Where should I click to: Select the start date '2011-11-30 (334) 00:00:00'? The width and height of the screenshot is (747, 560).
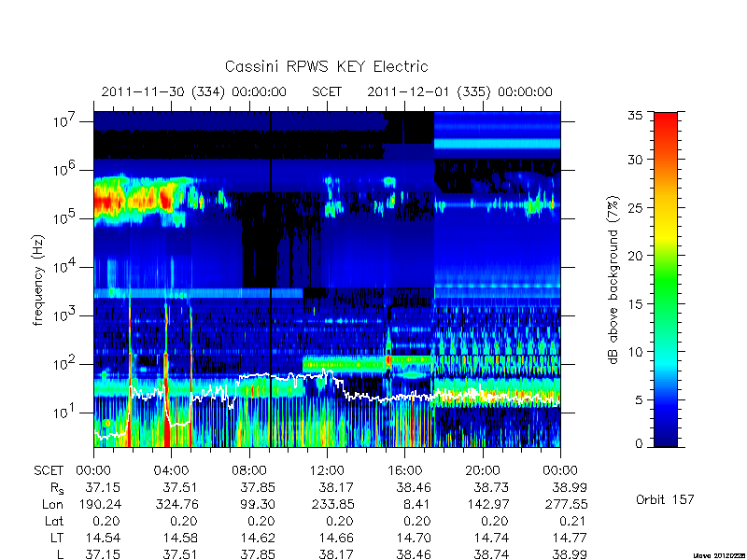(x=194, y=91)
